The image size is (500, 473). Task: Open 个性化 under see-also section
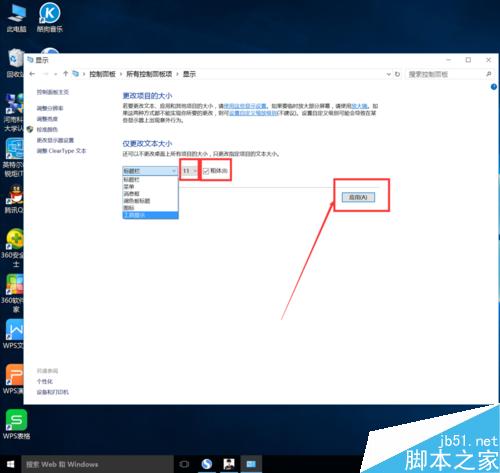tap(44, 381)
